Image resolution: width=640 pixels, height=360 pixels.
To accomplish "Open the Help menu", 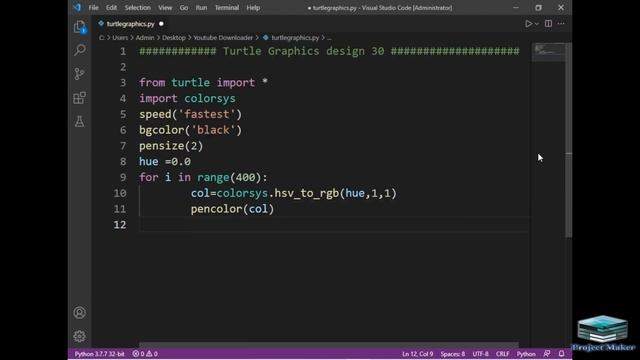I will tap(253, 8).
